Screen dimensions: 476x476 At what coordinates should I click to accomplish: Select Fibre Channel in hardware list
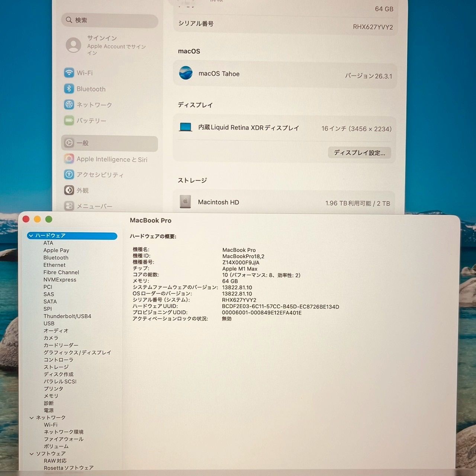(x=61, y=272)
